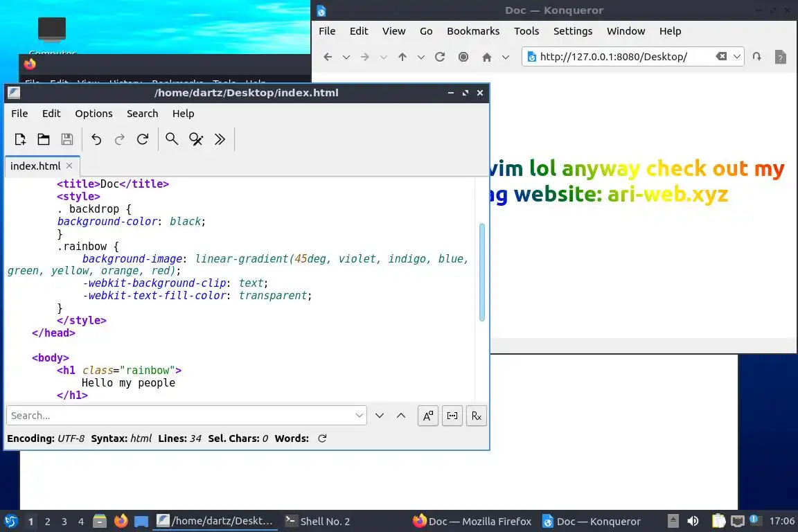Reload the page in Konqueror
This screenshot has width=798, height=532.
pos(441,57)
